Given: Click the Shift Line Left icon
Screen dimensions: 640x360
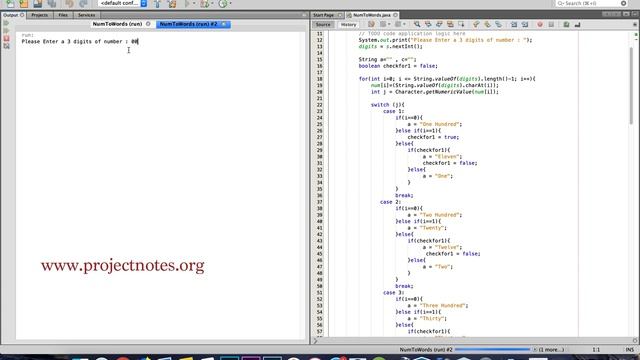Looking at the screenshot, I should [514, 25].
